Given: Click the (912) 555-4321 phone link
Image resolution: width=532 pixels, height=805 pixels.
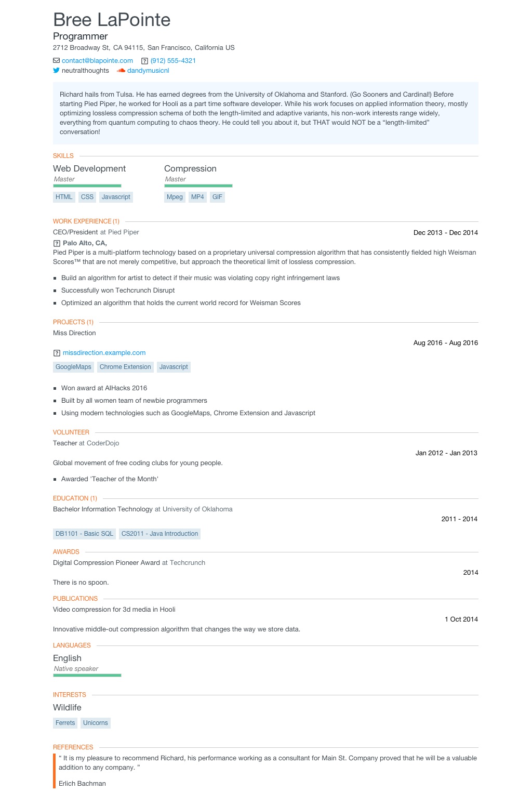Looking at the screenshot, I should click(173, 61).
